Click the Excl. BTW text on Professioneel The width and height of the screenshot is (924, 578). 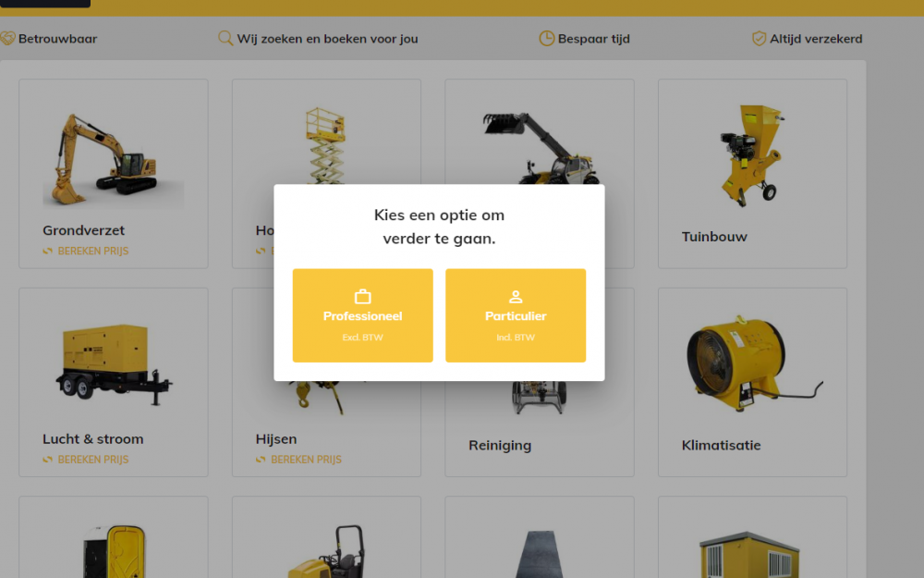(x=362, y=338)
